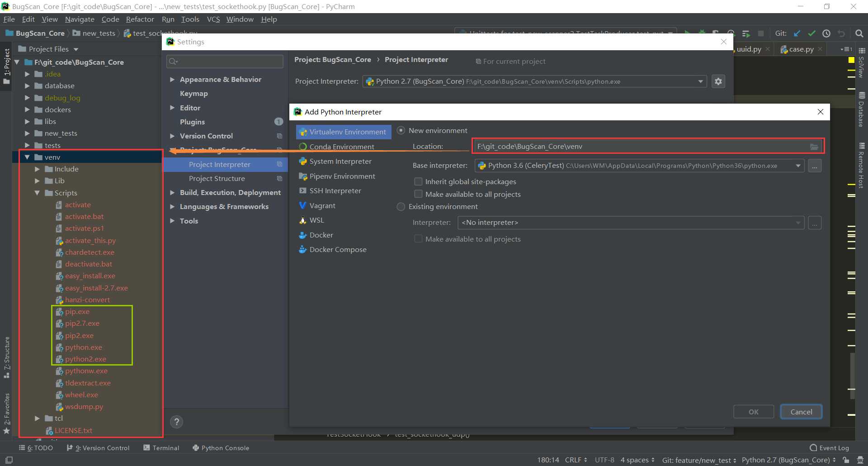Select Plugins in settings tree
The width and height of the screenshot is (868, 466).
[x=192, y=122]
